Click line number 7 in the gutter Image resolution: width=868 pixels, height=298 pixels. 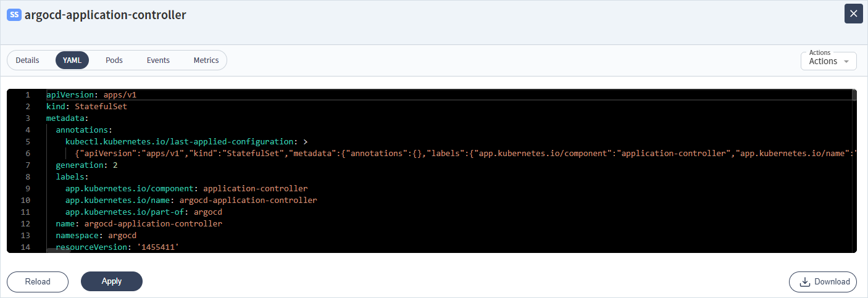(27, 165)
